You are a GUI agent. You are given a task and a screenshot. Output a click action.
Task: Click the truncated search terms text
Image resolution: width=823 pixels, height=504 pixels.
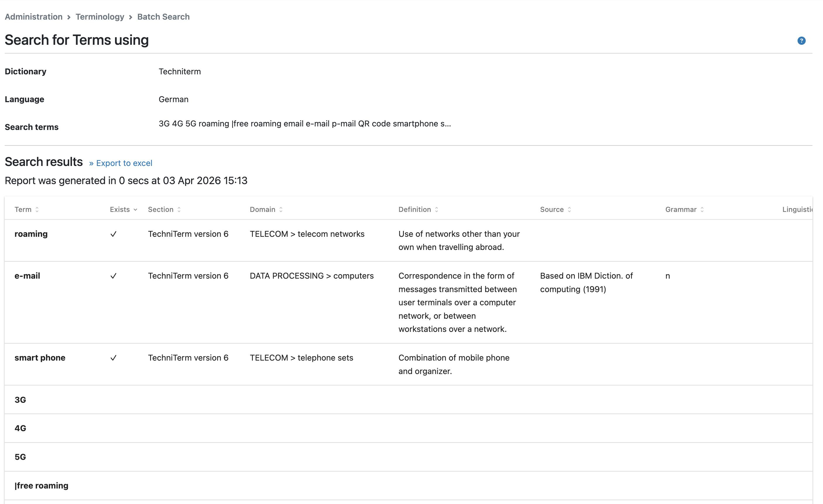pos(305,124)
